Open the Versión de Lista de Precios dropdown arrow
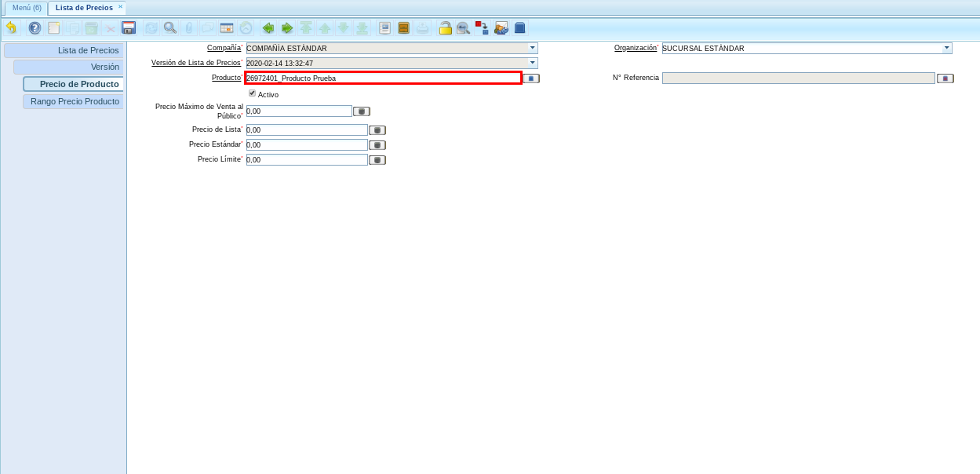Image resolution: width=980 pixels, height=474 pixels. tap(532, 63)
